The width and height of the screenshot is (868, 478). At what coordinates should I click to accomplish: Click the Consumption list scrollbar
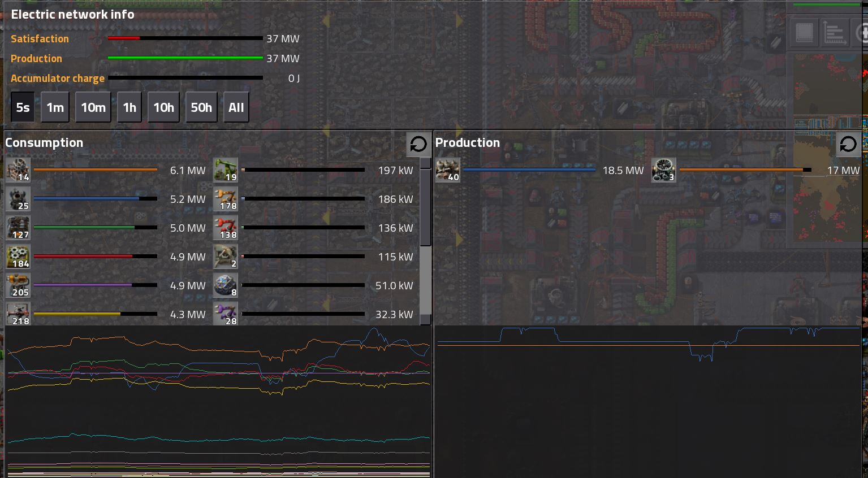[x=426, y=242]
